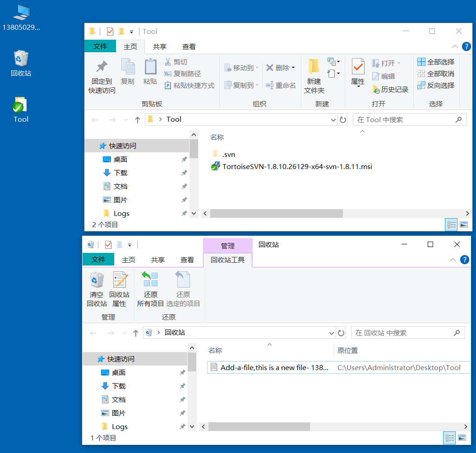The width and height of the screenshot is (476, 453).
Task: Open the 文件 menu in Tool window
Action: pyautogui.click(x=100, y=46)
